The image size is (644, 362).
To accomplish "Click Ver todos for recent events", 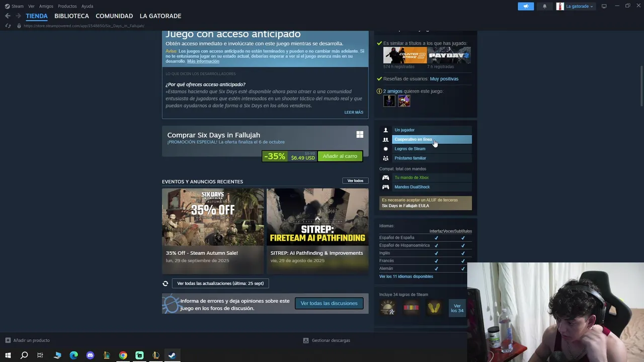I will (355, 180).
